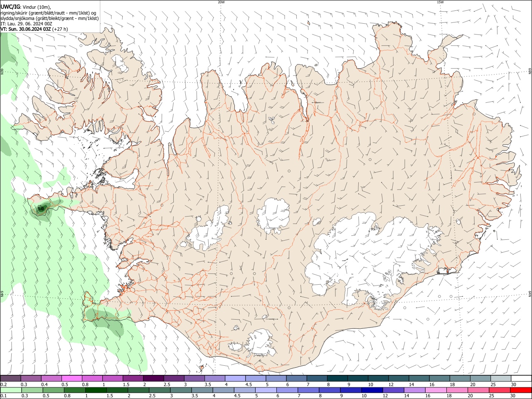Click the 20W longitude label at top

[221, 2]
